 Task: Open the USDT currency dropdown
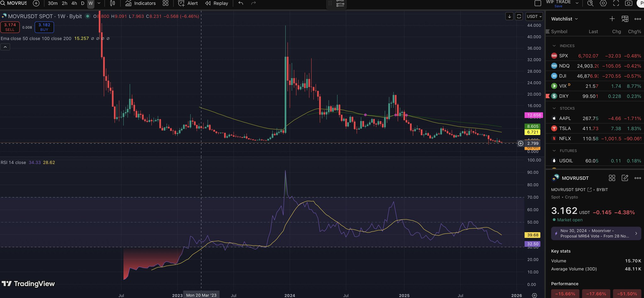click(534, 16)
